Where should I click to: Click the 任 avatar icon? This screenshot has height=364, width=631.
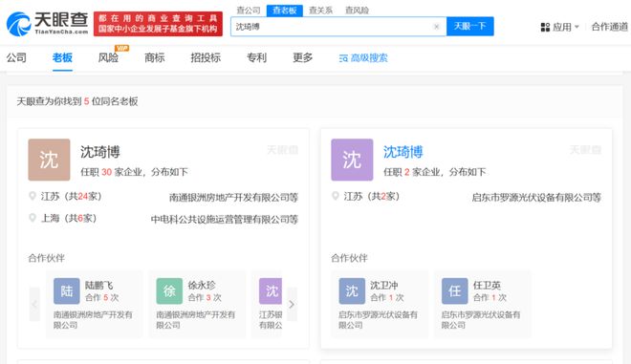point(455,290)
